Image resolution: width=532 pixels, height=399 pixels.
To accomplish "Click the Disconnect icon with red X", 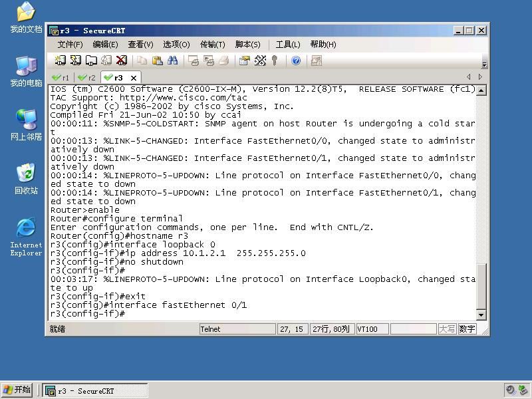I will (x=122, y=61).
